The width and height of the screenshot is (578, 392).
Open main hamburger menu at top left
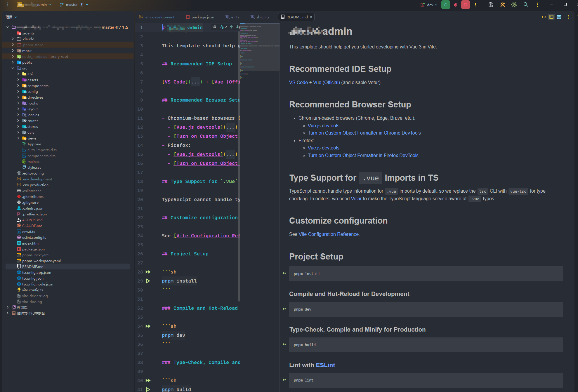click(7, 5)
